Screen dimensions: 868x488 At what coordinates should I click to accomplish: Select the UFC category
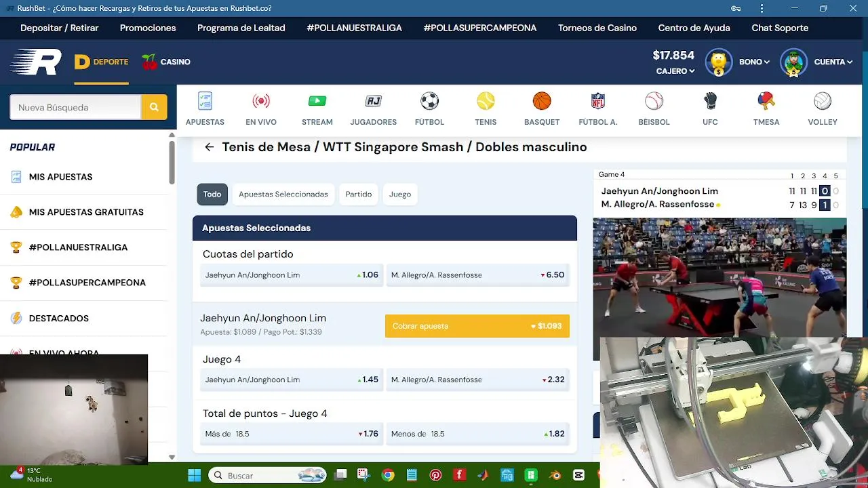pyautogui.click(x=710, y=108)
